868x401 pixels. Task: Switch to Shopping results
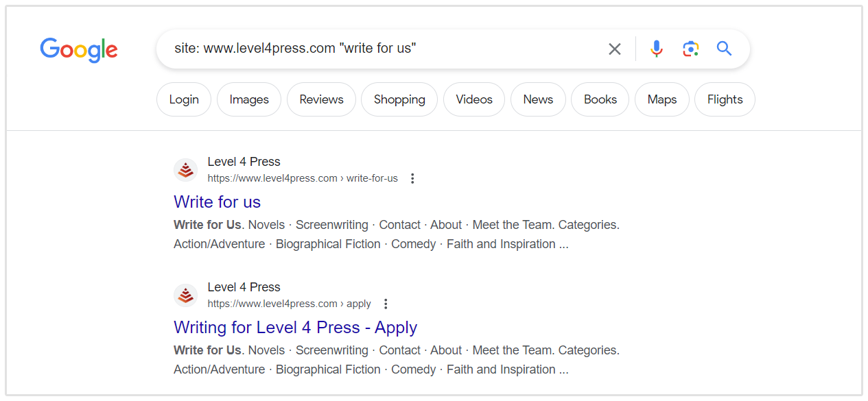[399, 99]
